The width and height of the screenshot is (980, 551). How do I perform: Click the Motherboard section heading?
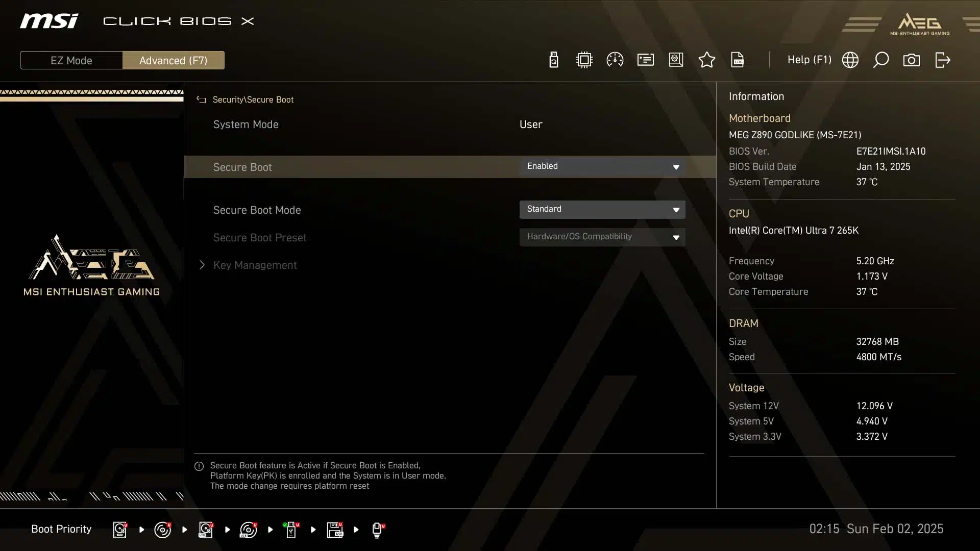(x=759, y=118)
